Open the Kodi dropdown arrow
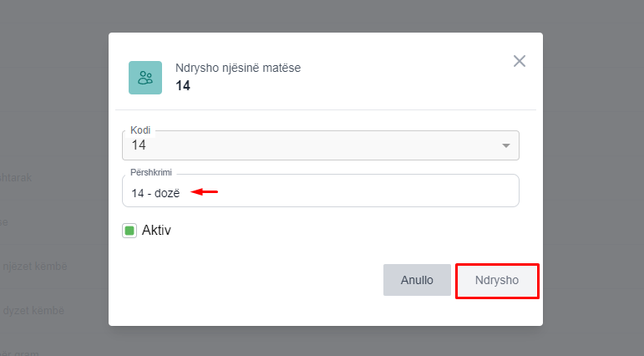The width and height of the screenshot is (644, 356). point(505,146)
